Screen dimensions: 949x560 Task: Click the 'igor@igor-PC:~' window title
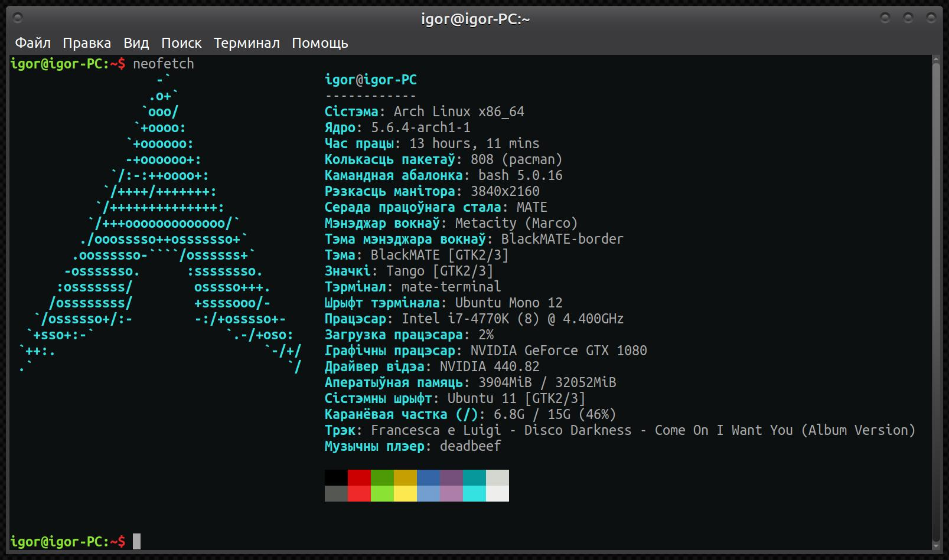[475, 19]
